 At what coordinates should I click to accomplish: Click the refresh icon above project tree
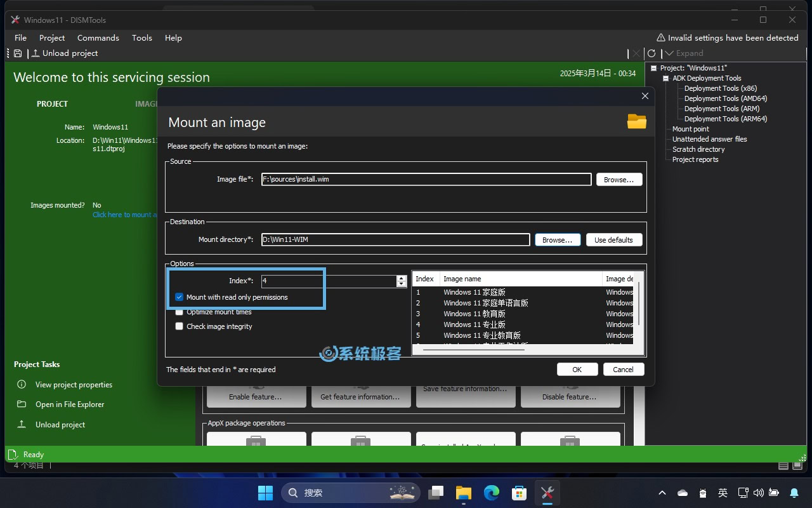[652, 53]
